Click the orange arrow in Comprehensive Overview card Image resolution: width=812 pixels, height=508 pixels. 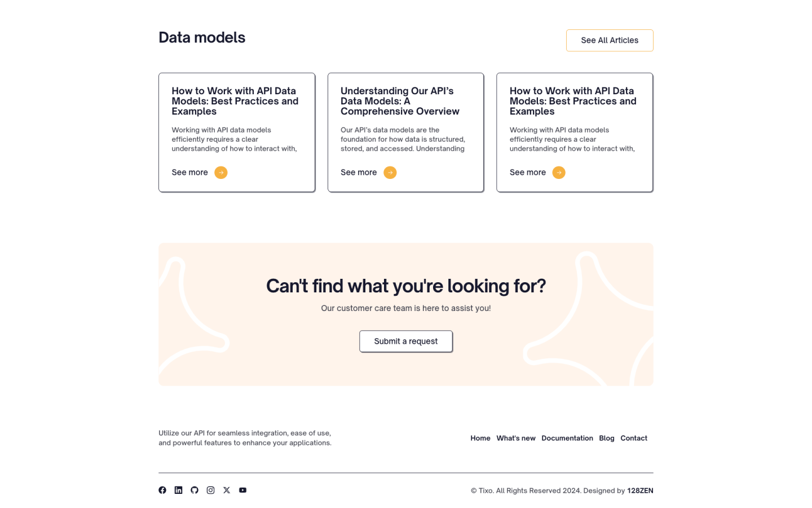pos(390,173)
